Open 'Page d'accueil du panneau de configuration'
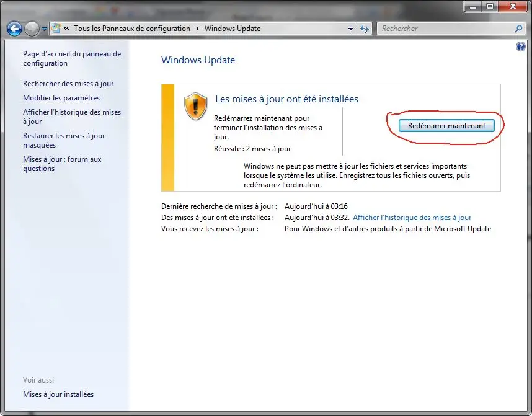The image size is (532, 416). tap(72, 58)
